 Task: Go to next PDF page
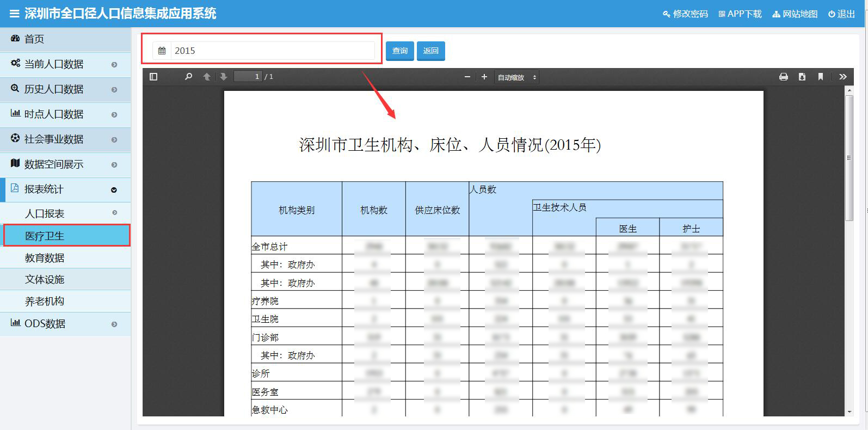coord(224,77)
